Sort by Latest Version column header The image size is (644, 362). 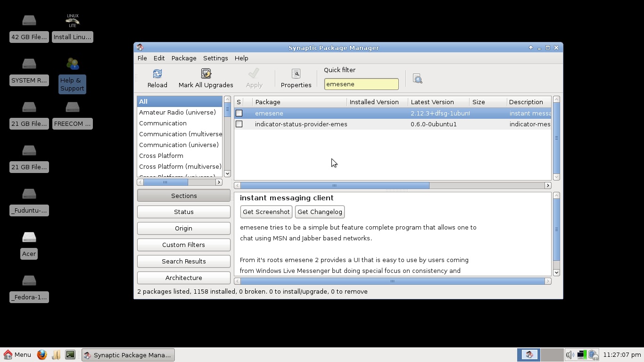pos(438,102)
